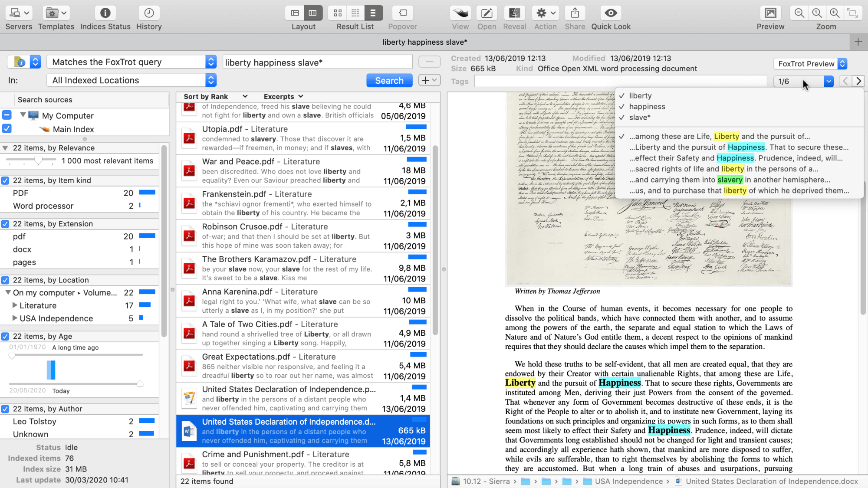Viewport: 868px width, 488px height.
Task: Adjust the most relevant items slider
Action: tap(38, 160)
